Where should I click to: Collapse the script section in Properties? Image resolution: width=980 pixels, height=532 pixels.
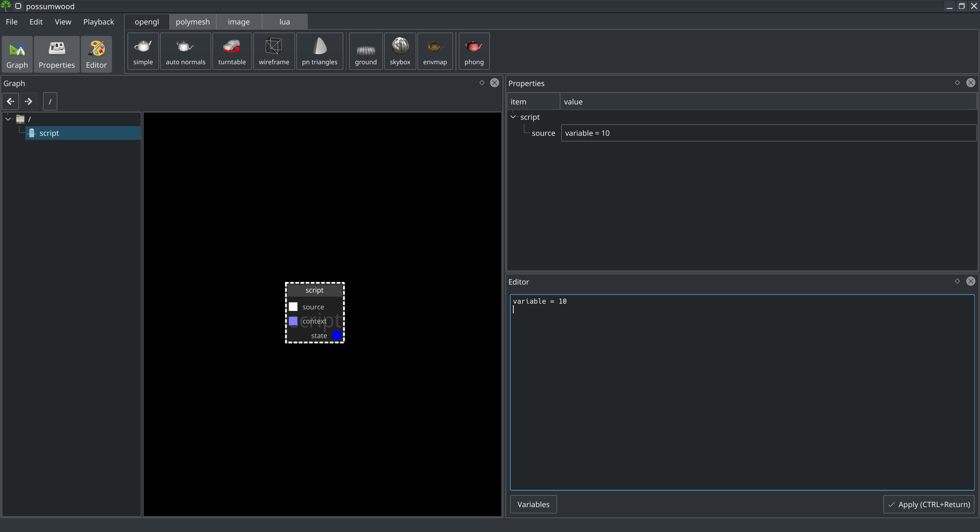(514, 117)
